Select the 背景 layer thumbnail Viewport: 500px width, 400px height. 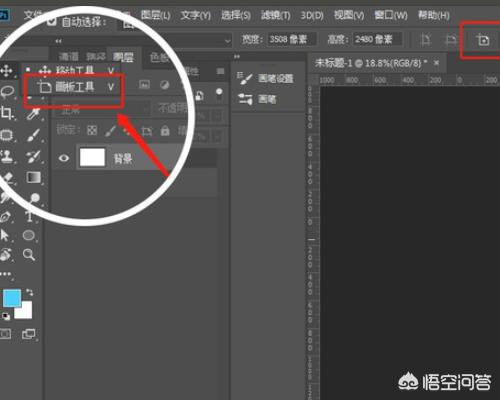point(92,157)
